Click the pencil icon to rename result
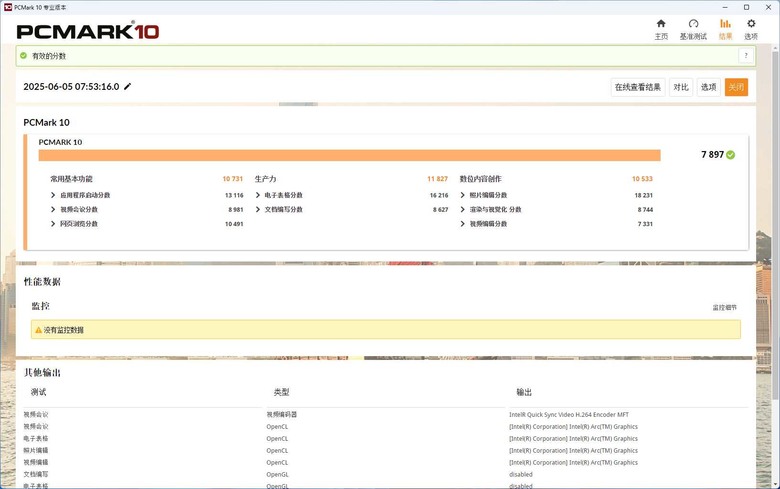Viewport: 780px width, 489px height. pyautogui.click(x=127, y=87)
